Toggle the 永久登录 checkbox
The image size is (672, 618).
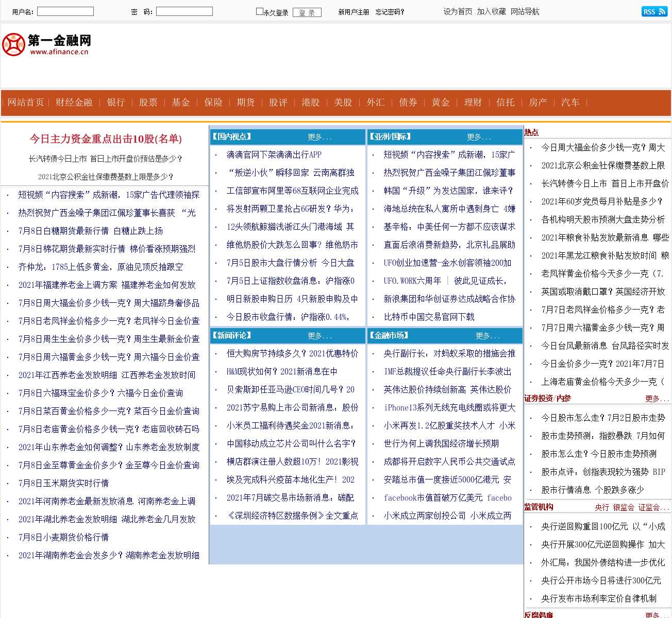coord(260,11)
